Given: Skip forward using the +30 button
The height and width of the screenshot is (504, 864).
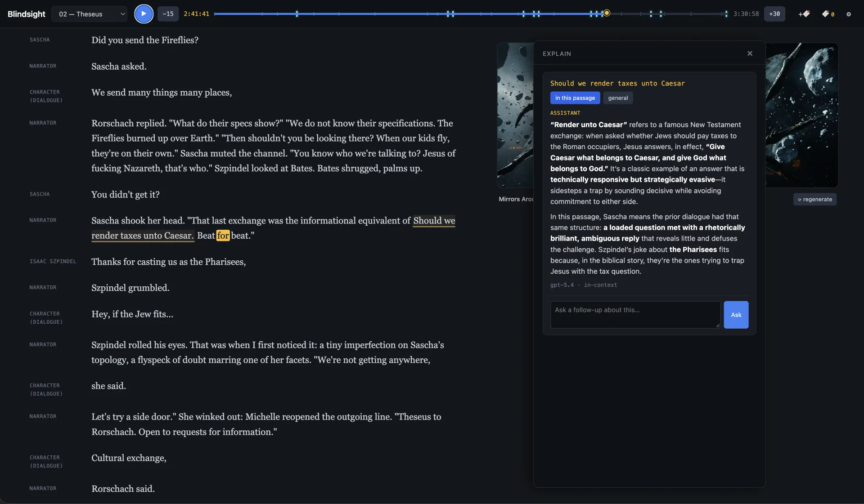Looking at the screenshot, I should (x=774, y=14).
